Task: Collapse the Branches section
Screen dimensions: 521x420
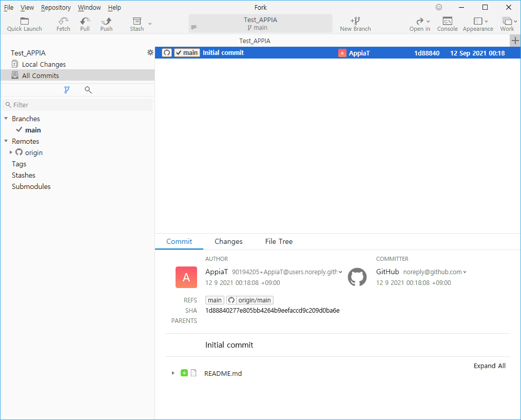Action: point(6,118)
